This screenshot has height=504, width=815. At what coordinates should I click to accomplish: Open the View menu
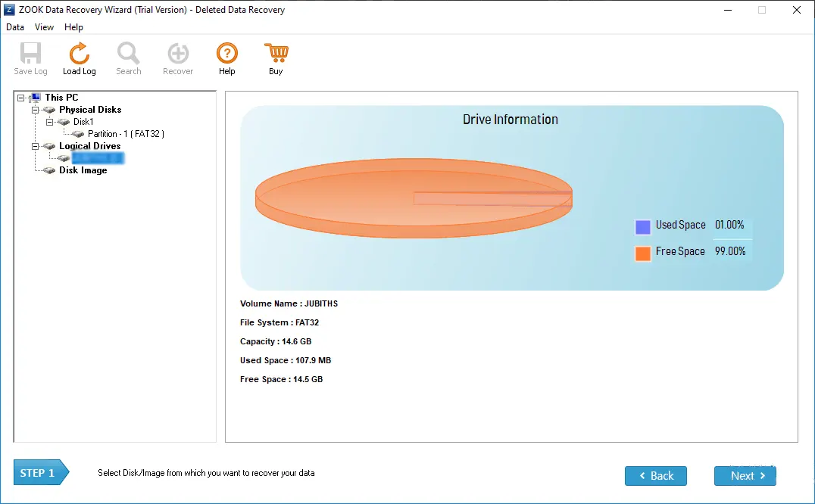pos(44,27)
